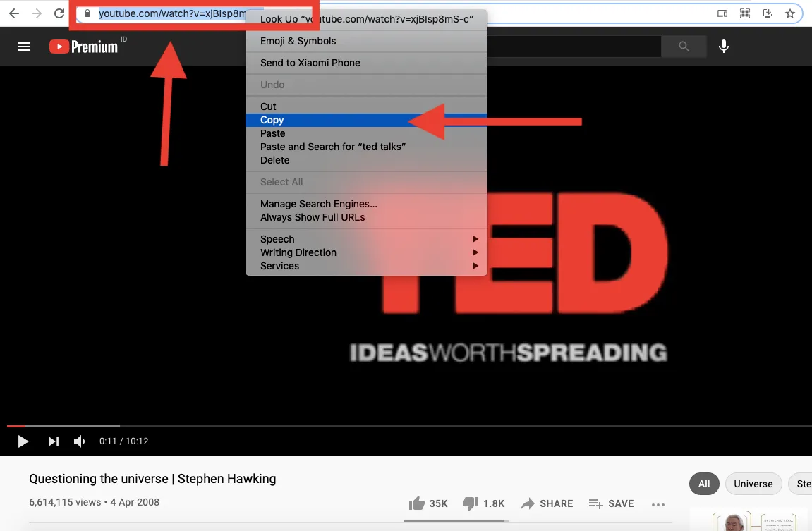Click the video title "Questioning the universe | Stephen Hawking"
Screen dimensions: 812x531
coord(152,479)
